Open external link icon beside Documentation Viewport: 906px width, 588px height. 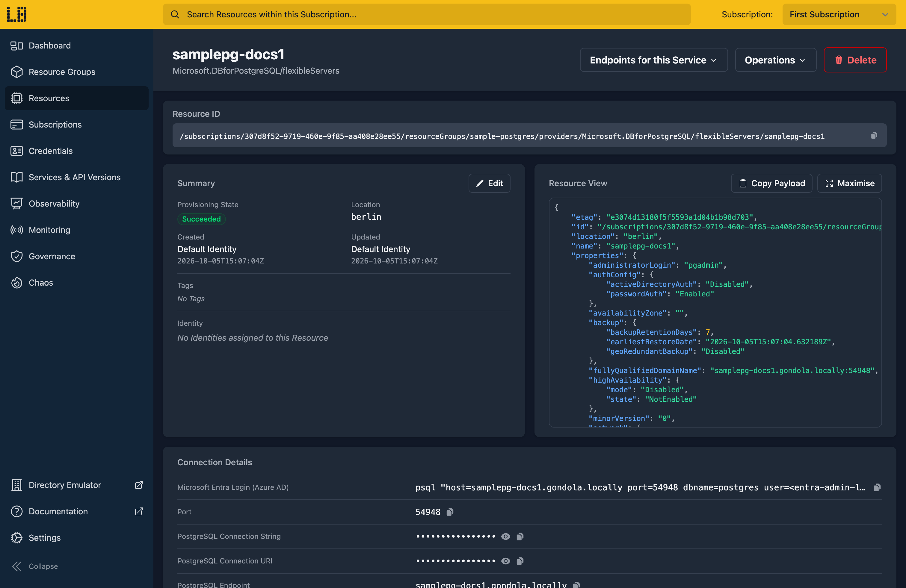coord(139,512)
